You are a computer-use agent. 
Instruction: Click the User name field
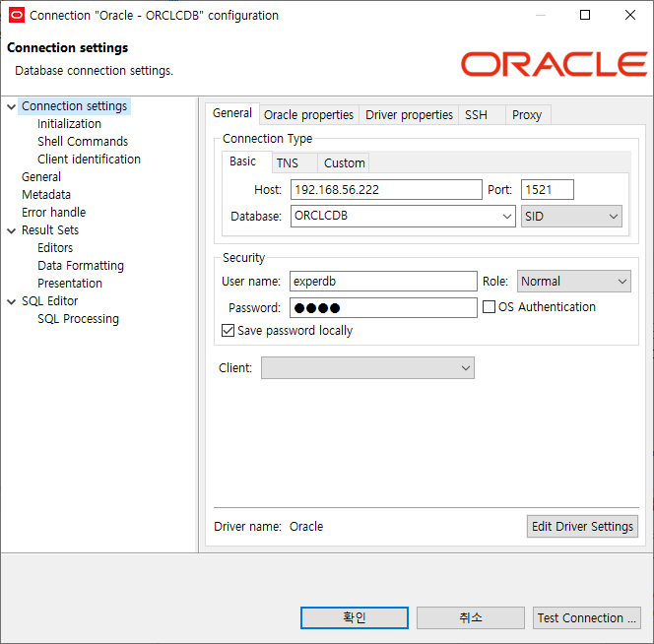(383, 282)
